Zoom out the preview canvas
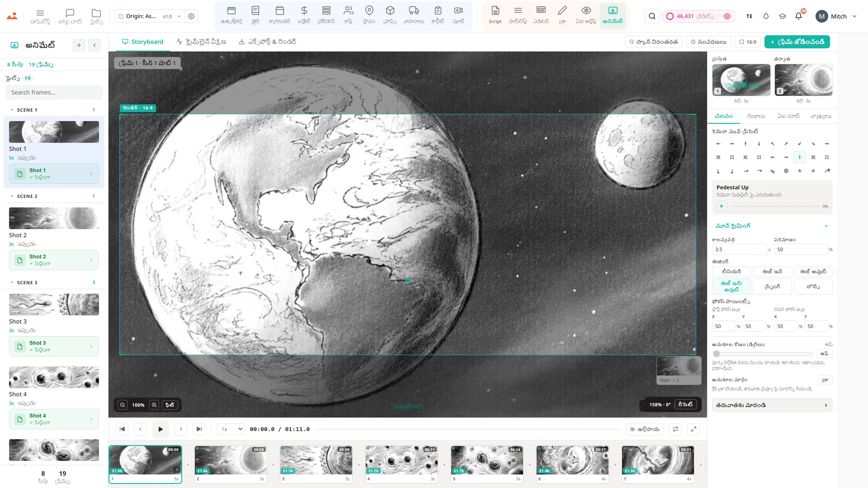The image size is (868, 488). click(x=123, y=405)
